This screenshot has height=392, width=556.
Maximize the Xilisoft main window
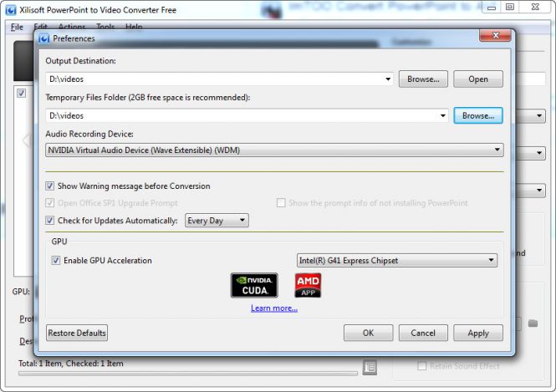[510, 8]
